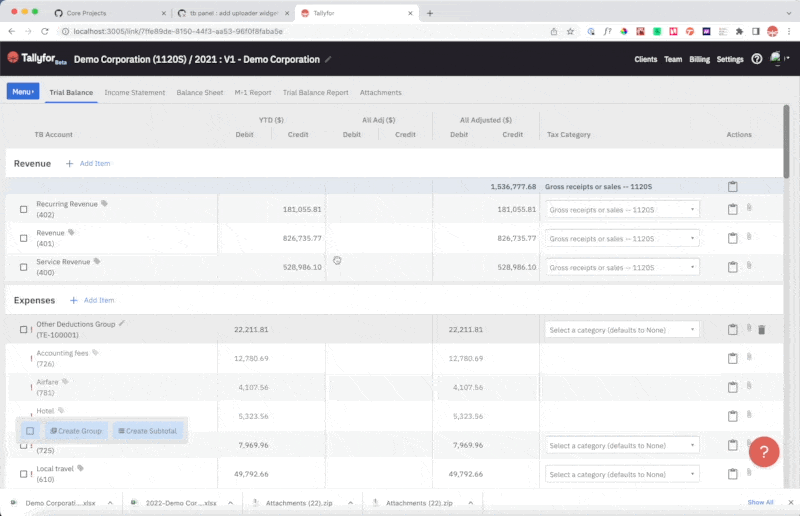Viewport: 800px width, 516px height.
Task: Open Tax Category dropdown for Recurring Revenue
Action: click(622, 210)
